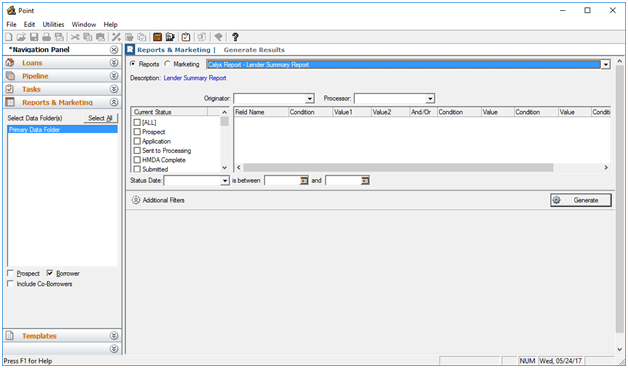Open the Processor dropdown
628x368 pixels.
(430, 99)
